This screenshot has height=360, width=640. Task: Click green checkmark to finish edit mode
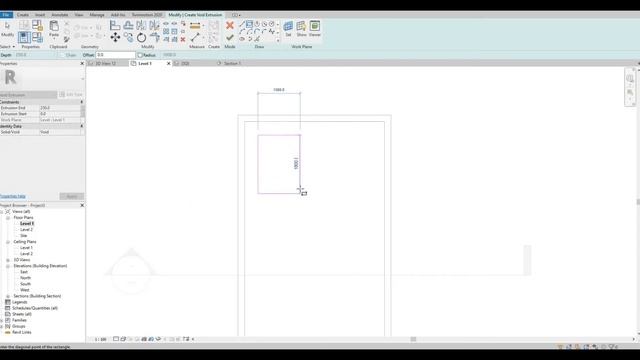[x=230, y=38]
